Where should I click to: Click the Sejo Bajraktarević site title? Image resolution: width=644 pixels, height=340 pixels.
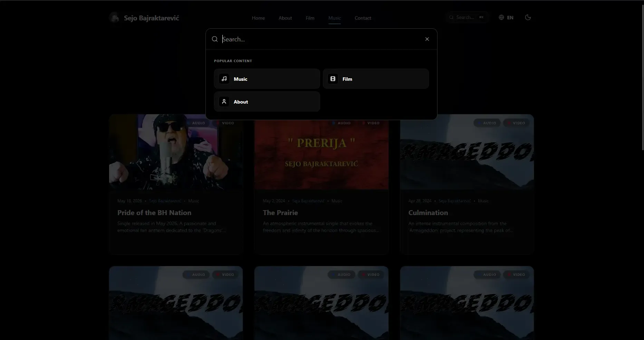152,18
